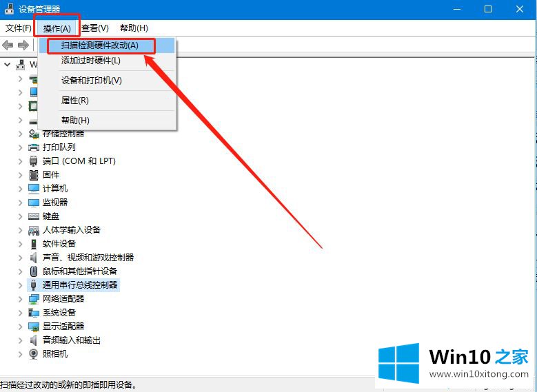Open the 查看(V) menu

coord(94,28)
